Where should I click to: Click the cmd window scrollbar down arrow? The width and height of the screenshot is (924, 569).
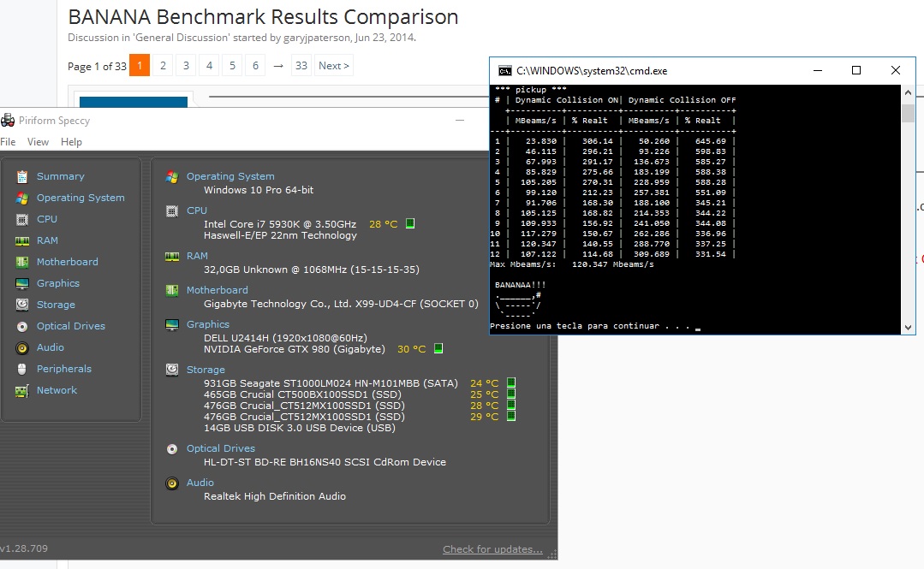(908, 328)
